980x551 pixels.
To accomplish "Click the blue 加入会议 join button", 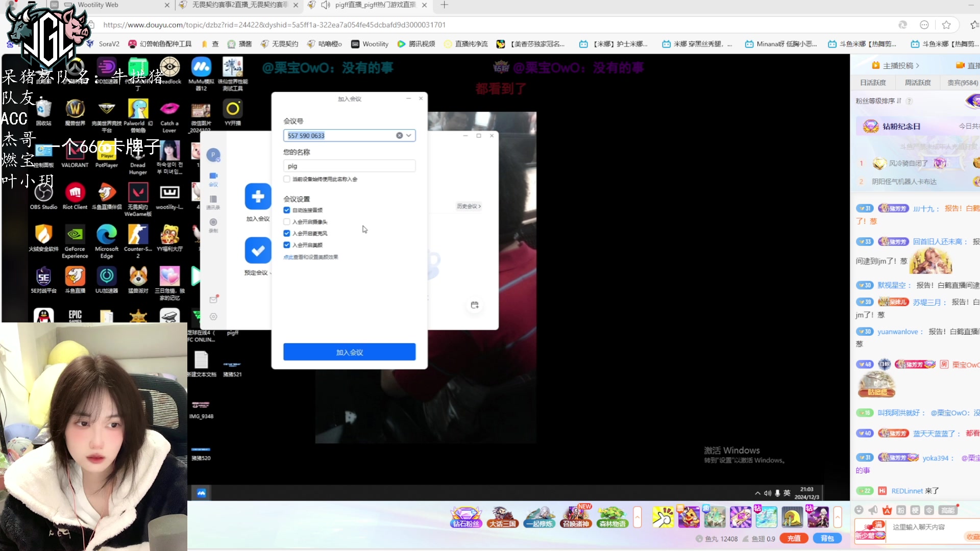I will (350, 353).
